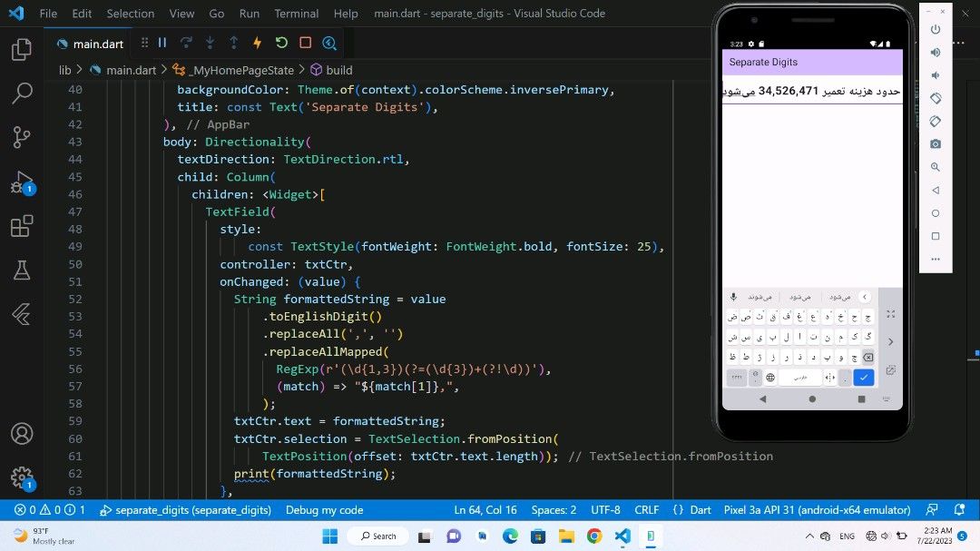This screenshot has height=551, width=980.
Task: Click separate_digits debug launch status item
Action: pos(186,510)
